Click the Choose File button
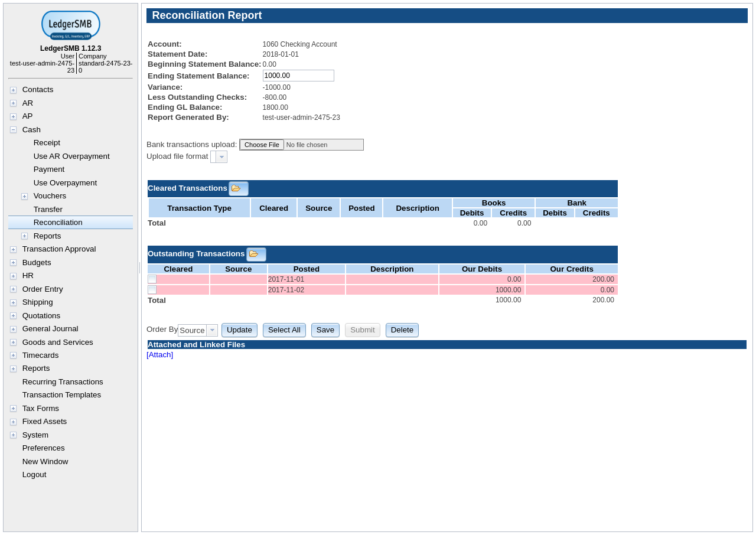This screenshot has height=535, width=756. (x=262, y=145)
